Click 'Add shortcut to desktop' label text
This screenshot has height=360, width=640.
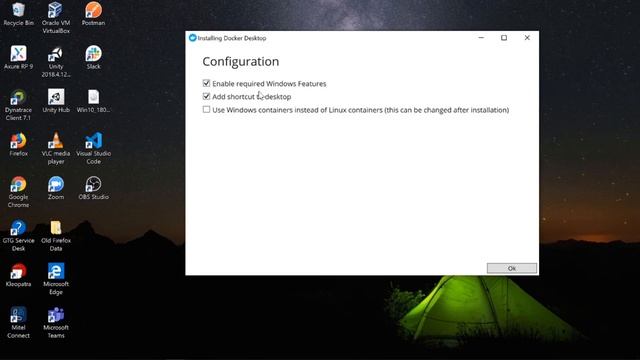tap(251, 97)
